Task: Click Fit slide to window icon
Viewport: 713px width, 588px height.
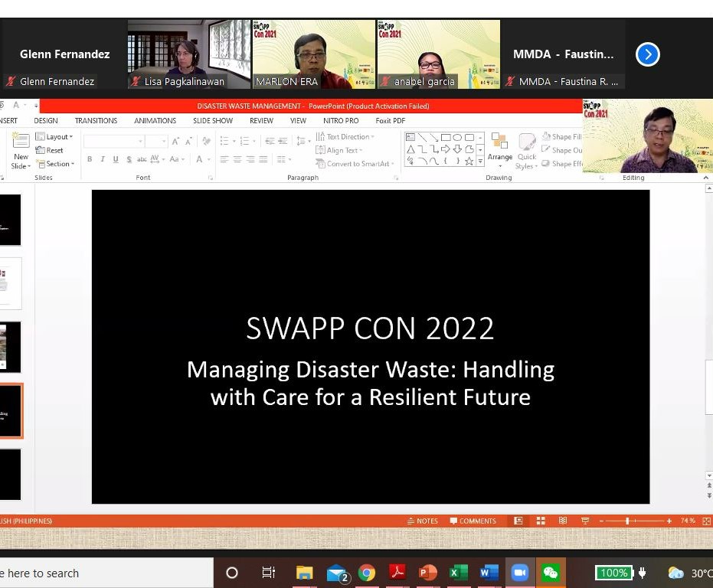Action: tap(706, 521)
